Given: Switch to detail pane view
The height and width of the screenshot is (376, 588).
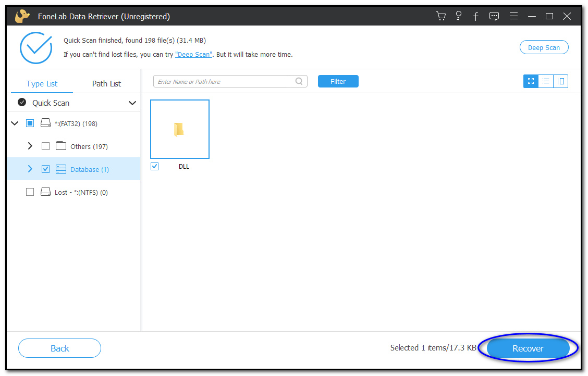Looking at the screenshot, I should coord(561,81).
